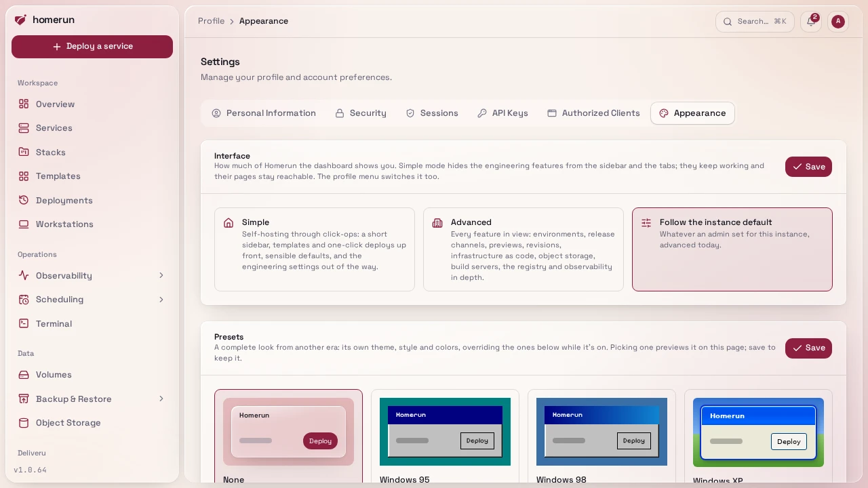Open the Volumes drive icon
The width and height of the screenshot is (868, 488).
24,375
